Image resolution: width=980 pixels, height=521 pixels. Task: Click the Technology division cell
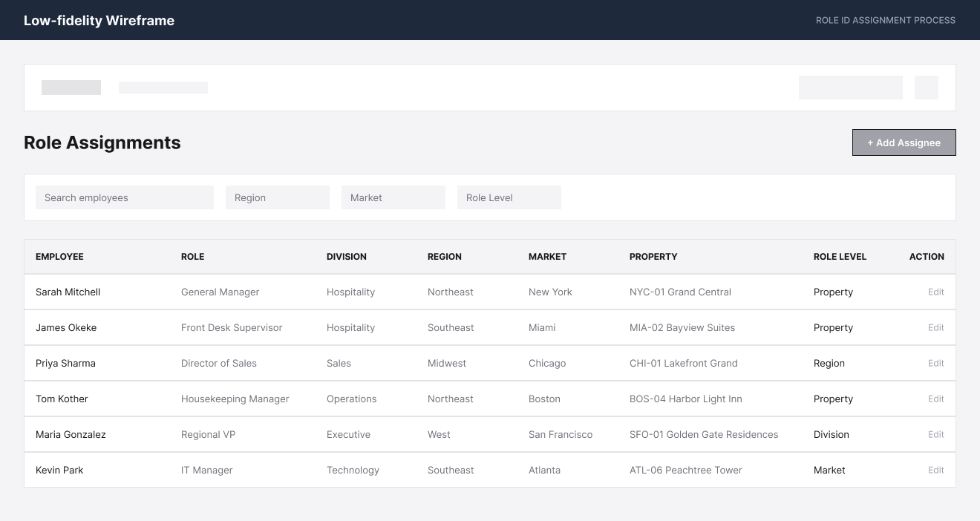tap(353, 470)
